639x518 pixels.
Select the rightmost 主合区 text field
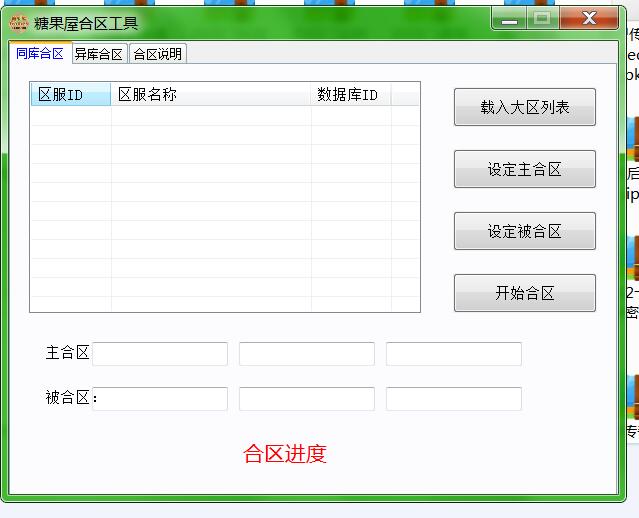(x=453, y=354)
